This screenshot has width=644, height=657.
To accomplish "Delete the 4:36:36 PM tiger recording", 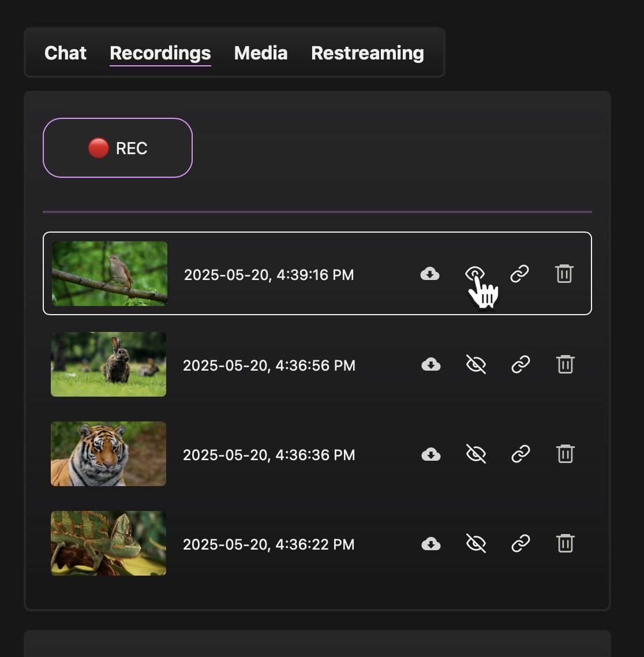I will click(566, 454).
